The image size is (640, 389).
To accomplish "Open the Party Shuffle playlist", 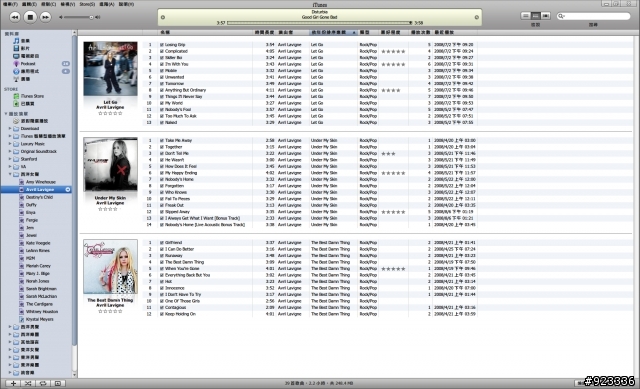I will coord(31,121).
